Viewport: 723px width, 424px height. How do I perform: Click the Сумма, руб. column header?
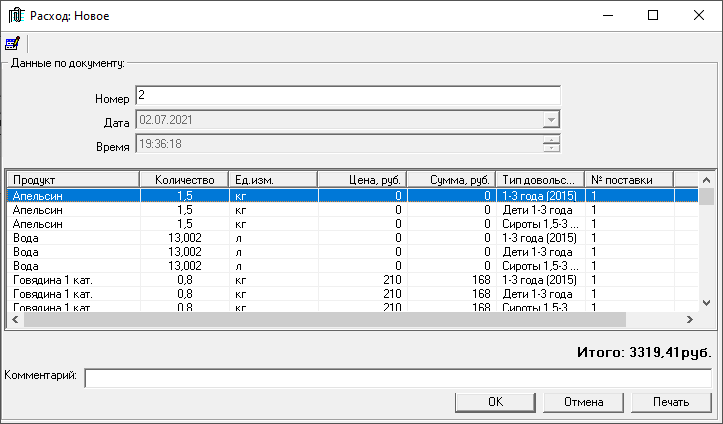click(x=451, y=180)
